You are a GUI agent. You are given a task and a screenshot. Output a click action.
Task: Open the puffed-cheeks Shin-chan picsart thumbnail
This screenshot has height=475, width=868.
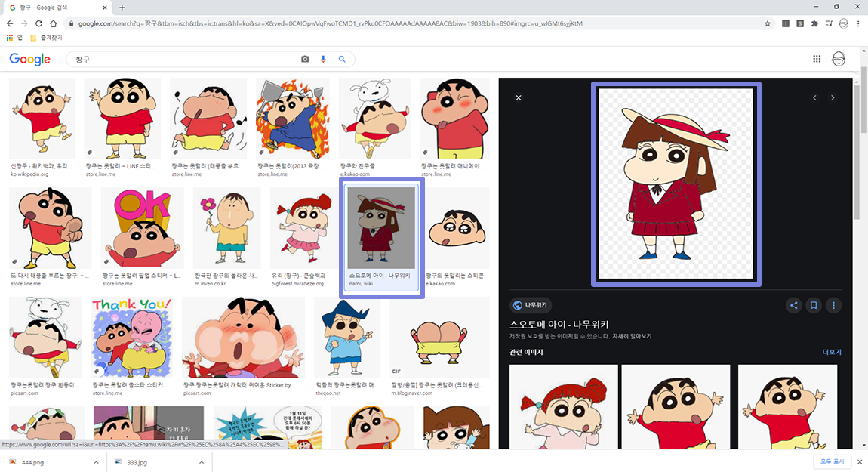244,338
